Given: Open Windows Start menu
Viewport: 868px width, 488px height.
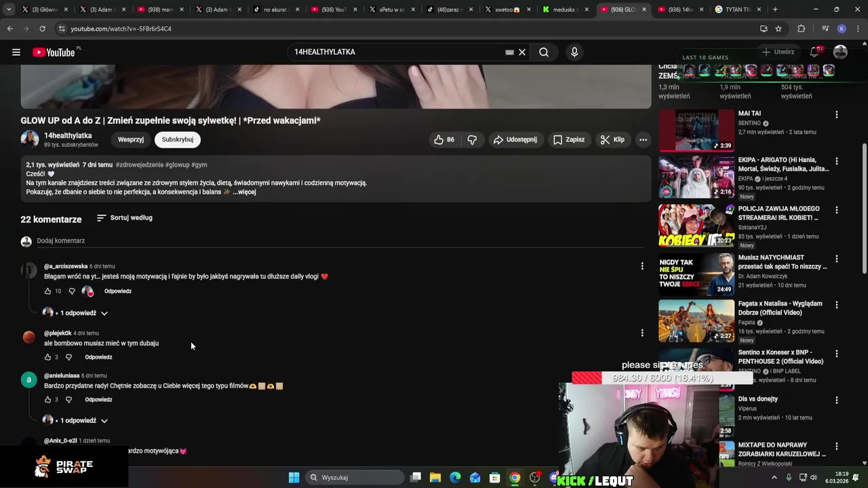Looking at the screenshot, I should [294, 477].
